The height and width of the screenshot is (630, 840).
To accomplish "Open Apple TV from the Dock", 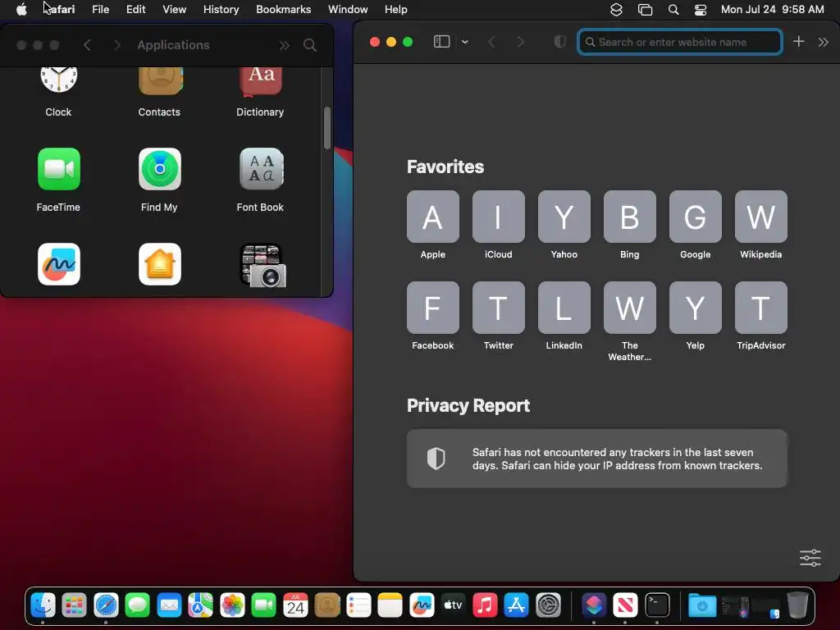I will pyautogui.click(x=453, y=605).
